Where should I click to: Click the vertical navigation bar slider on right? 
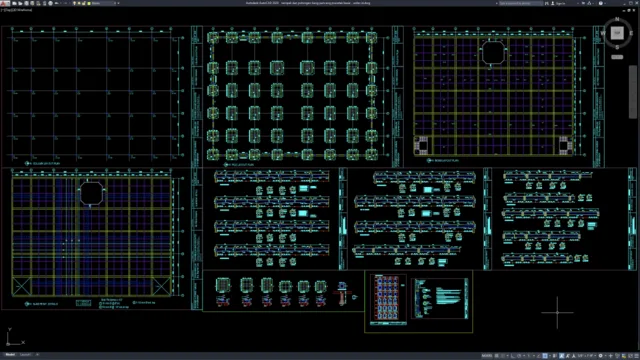coord(632,92)
